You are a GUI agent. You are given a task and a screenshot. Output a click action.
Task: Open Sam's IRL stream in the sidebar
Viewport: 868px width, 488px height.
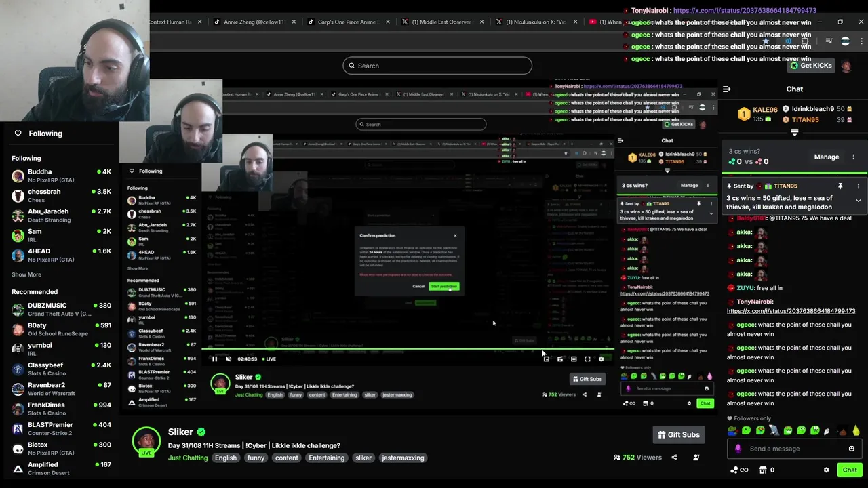pyautogui.click(x=61, y=235)
